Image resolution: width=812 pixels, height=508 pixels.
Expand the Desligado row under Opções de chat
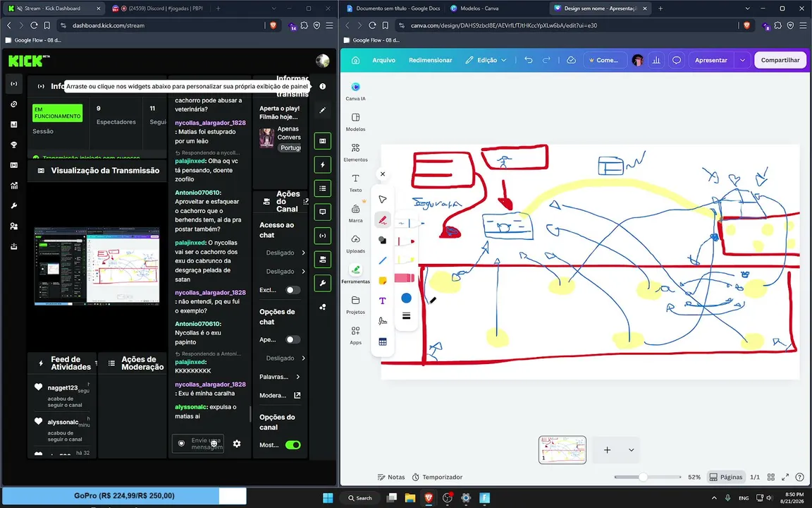[x=285, y=358]
